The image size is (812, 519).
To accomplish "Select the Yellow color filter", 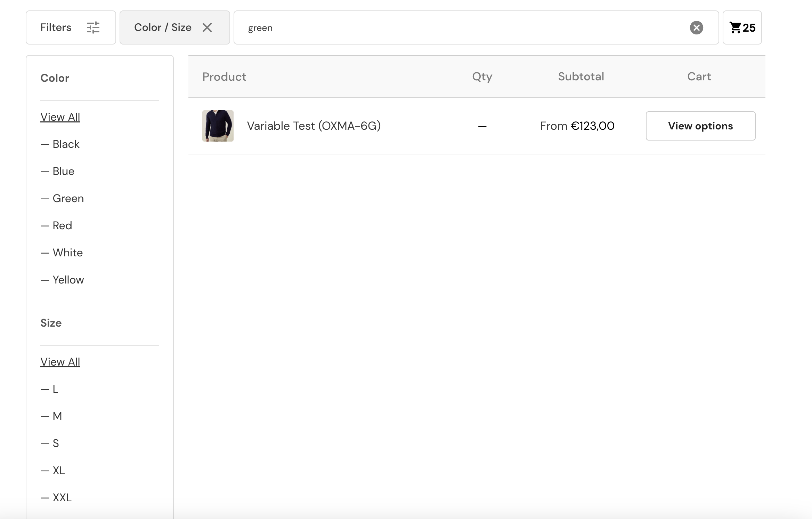I will click(68, 280).
